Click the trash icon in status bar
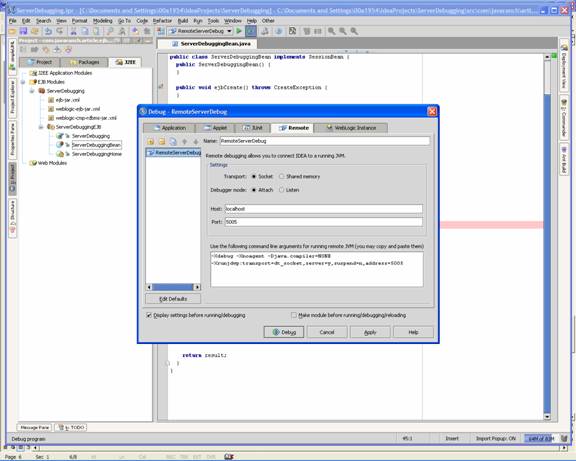This screenshot has height=461, width=576. 564,438
